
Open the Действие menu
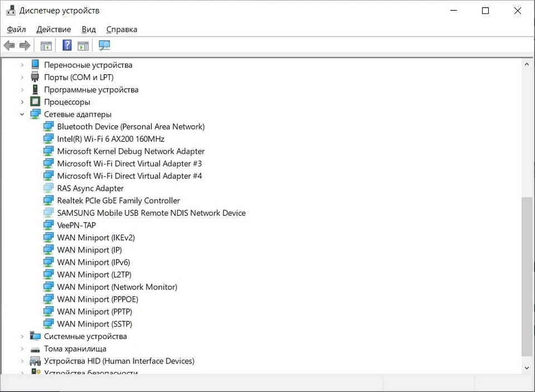53,30
